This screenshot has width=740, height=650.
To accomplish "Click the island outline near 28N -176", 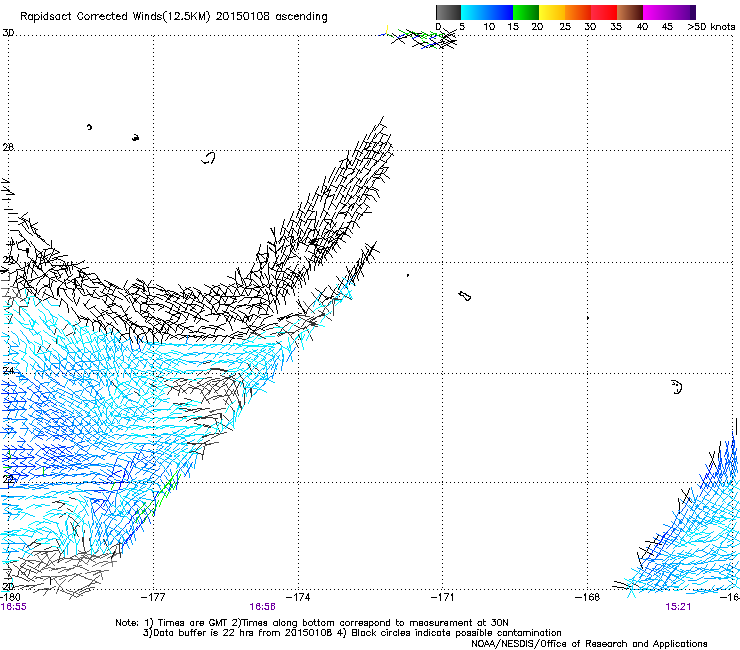I will (x=209, y=158).
